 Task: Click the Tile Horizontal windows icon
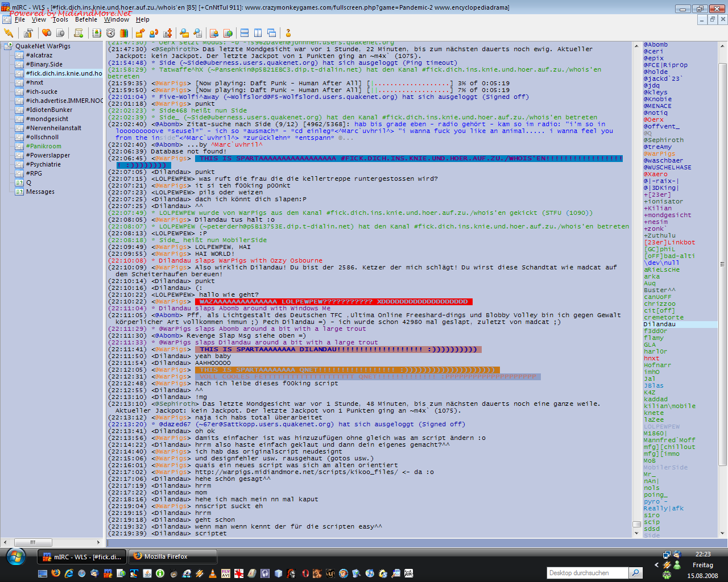point(245,33)
